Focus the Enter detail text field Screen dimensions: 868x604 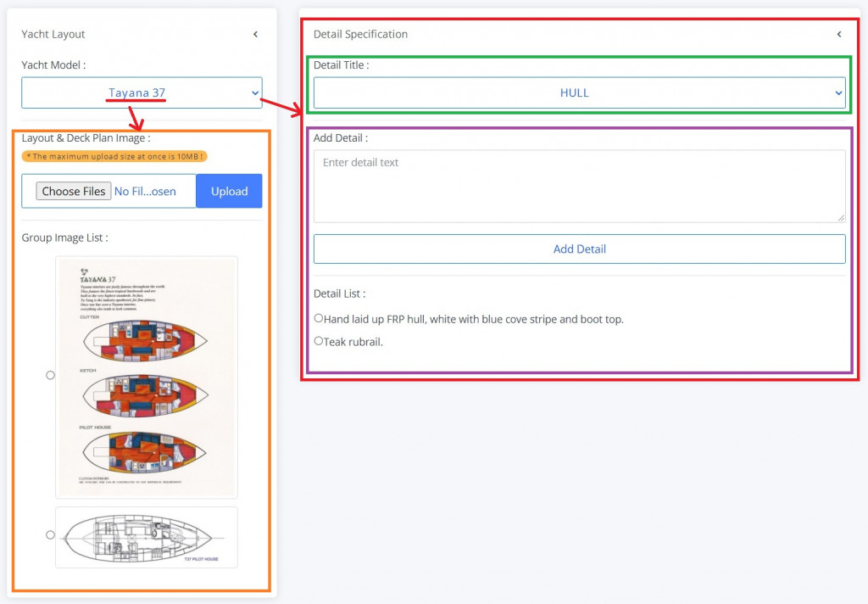[x=580, y=186]
